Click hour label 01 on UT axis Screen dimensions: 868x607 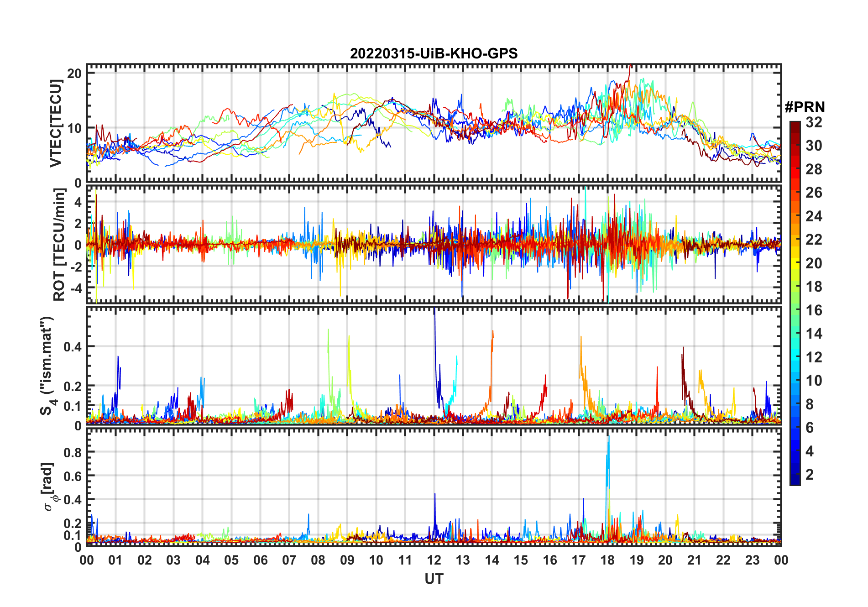[x=115, y=560]
